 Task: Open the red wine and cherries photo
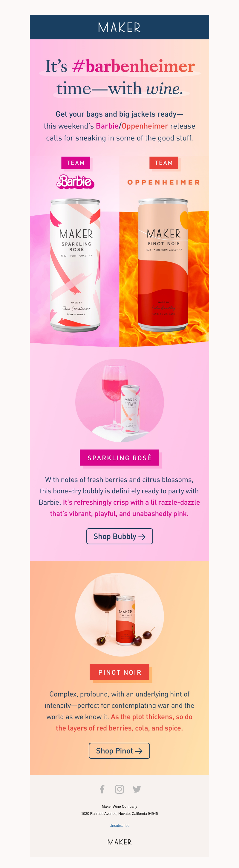[x=119, y=614]
